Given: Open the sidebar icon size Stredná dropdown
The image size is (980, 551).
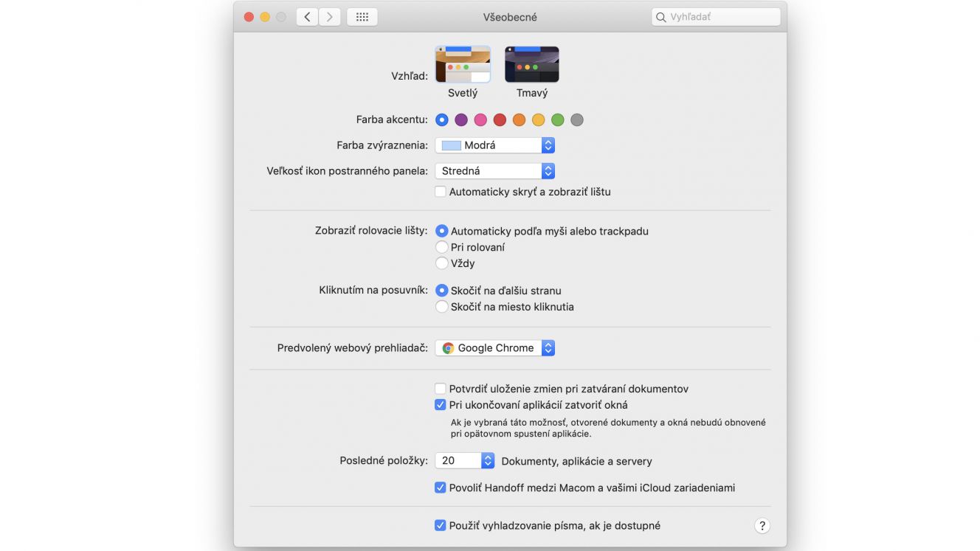Looking at the screenshot, I should click(x=494, y=171).
